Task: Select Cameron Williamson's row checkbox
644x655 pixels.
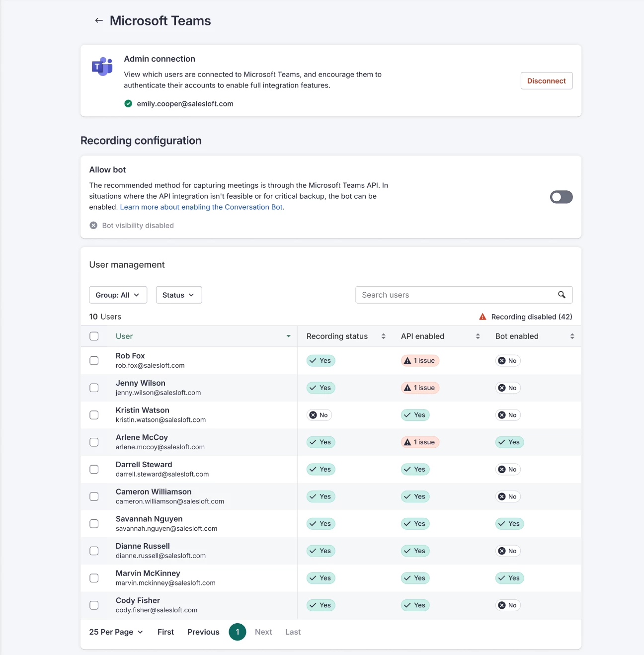Action: click(94, 496)
